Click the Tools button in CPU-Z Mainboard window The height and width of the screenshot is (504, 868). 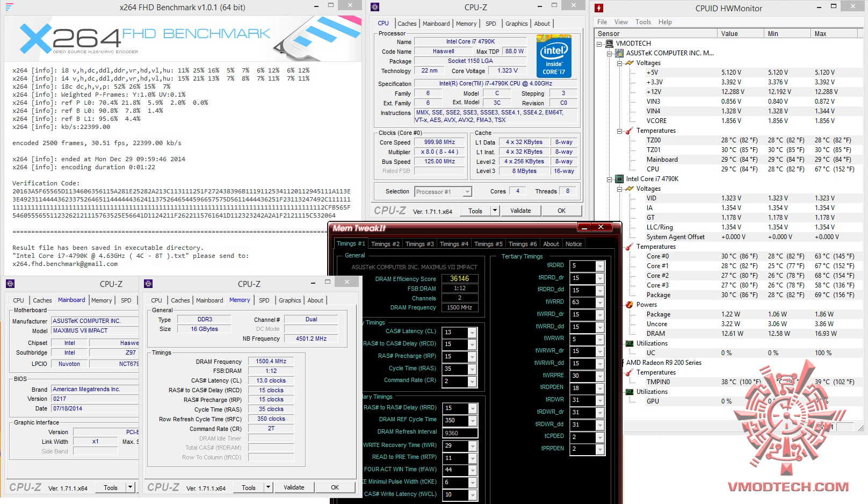pyautogui.click(x=111, y=487)
